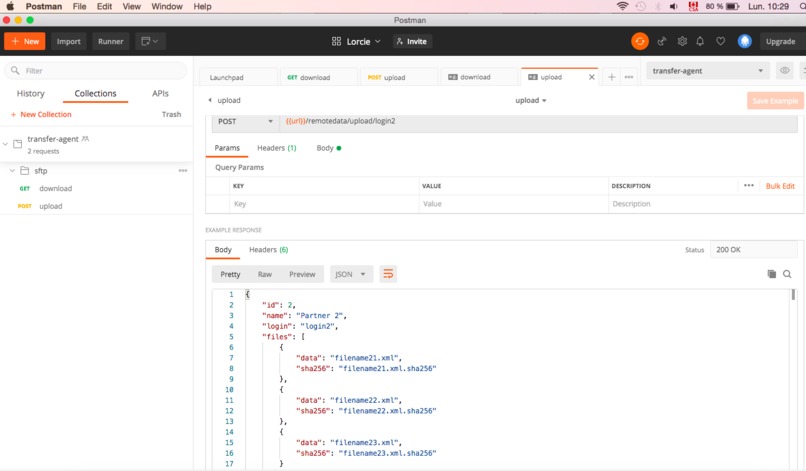
Task: Collapse the transfer-agent collection
Action: click(5, 144)
